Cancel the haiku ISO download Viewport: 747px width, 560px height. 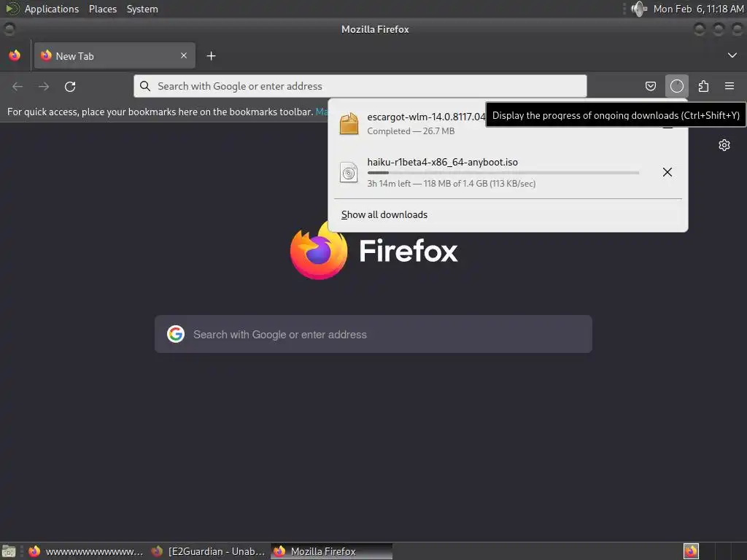pos(667,172)
